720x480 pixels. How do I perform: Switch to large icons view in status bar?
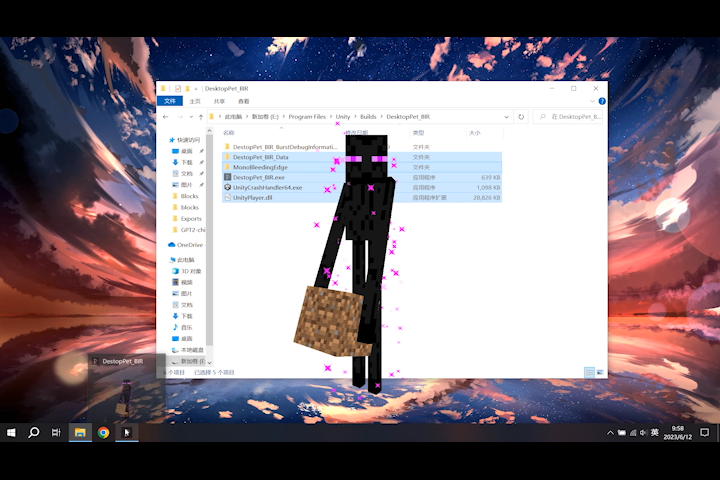600,372
